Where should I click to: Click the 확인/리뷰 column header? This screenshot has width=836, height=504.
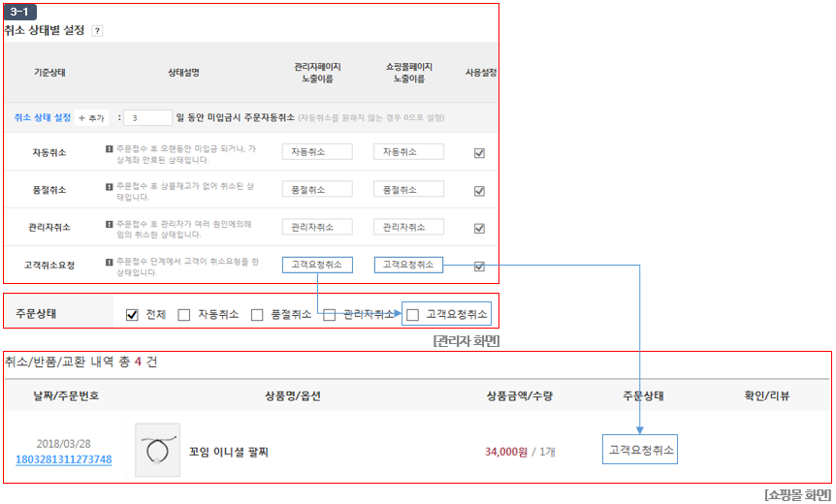(x=767, y=395)
